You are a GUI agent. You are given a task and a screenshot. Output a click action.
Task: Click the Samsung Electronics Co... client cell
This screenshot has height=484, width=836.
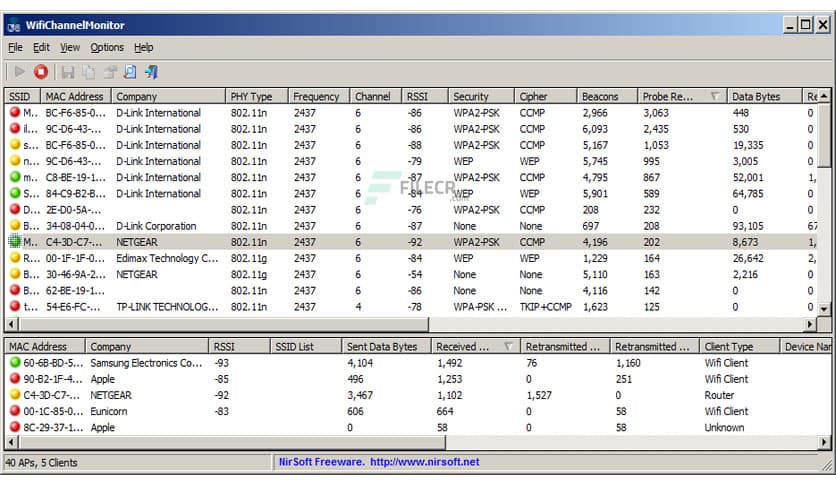tap(146, 362)
